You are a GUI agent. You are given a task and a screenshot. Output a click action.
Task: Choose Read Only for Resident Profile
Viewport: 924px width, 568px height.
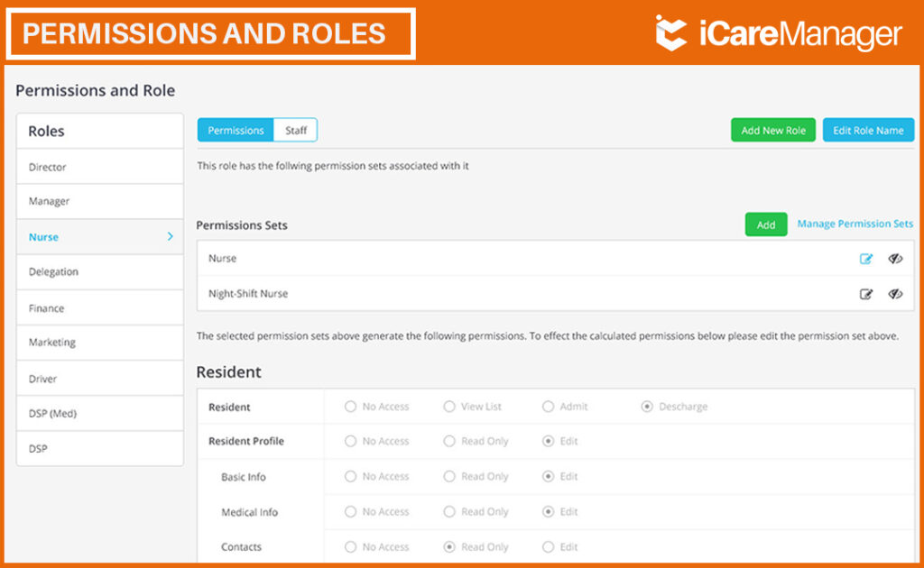(449, 441)
